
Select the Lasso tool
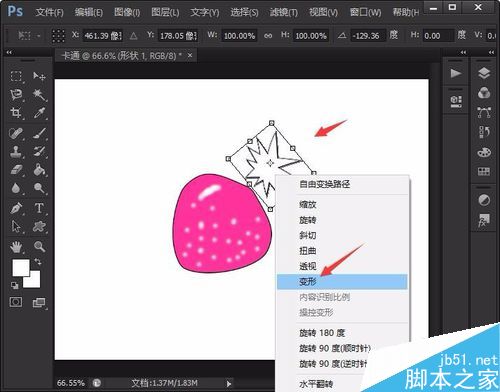pos(16,95)
